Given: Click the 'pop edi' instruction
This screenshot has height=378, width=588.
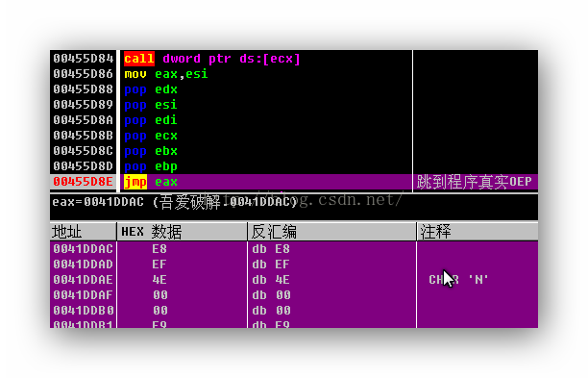Looking at the screenshot, I should [151, 120].
